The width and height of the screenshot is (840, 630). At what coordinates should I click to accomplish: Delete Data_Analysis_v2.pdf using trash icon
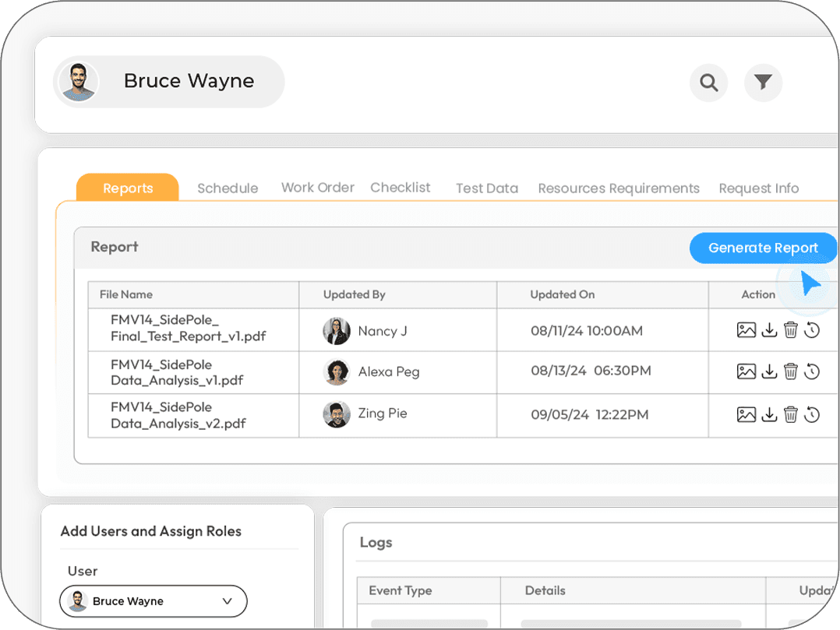click(791, 414)
